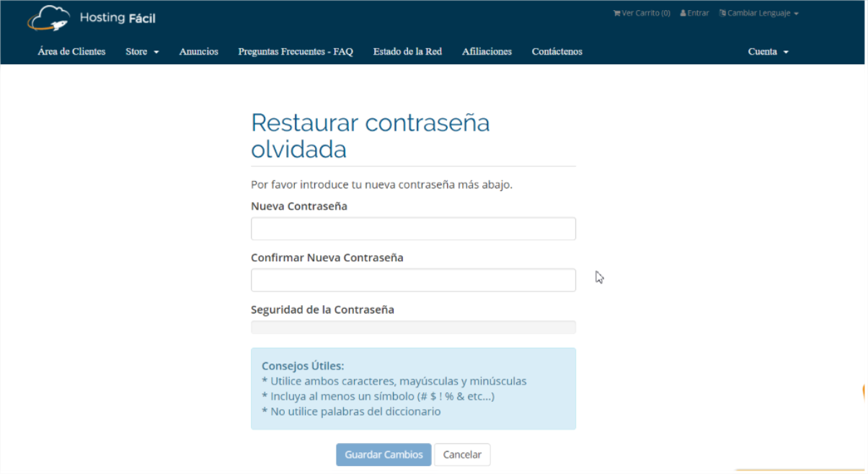Click the Consejos Útiles tips box

(x=413, y=388)
